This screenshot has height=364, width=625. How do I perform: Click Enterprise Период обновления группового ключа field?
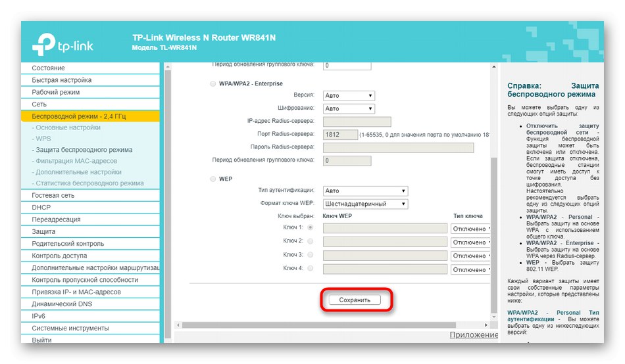(x=347, y=160)
